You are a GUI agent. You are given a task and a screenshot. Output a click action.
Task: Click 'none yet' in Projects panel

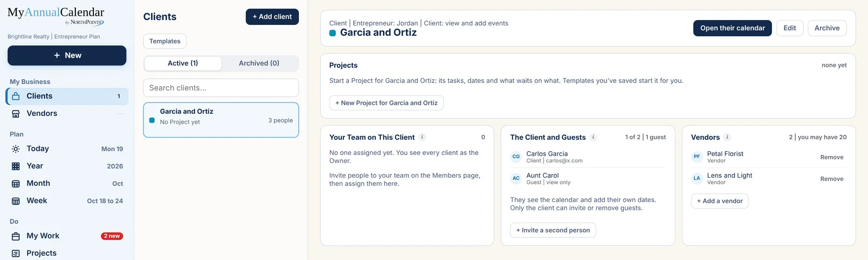[834, 65]
